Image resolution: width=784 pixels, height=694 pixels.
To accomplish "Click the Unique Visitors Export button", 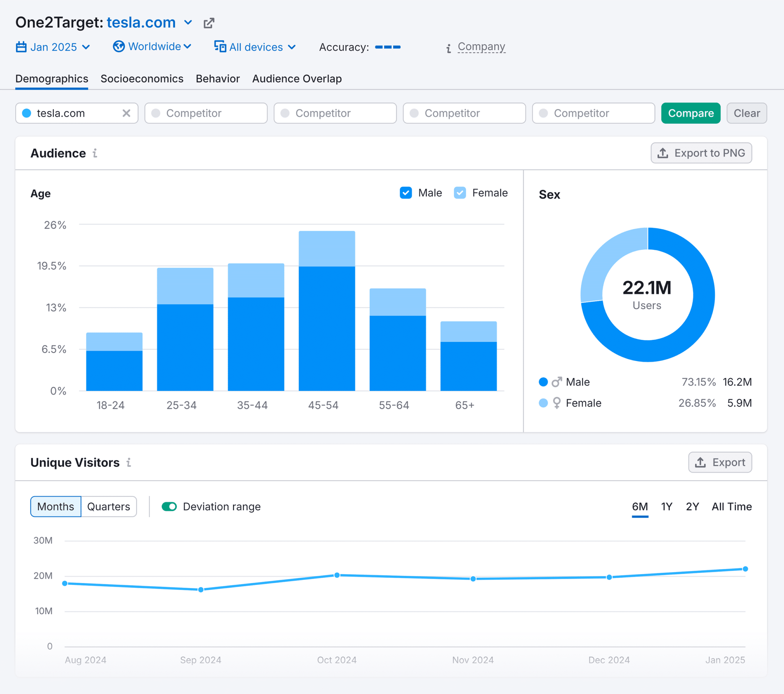I will tap(720, 463).
